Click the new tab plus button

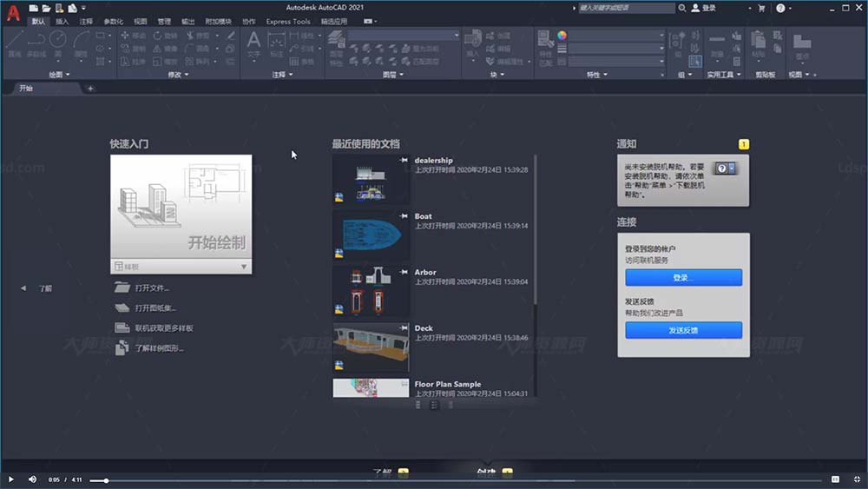pos(90,89)
